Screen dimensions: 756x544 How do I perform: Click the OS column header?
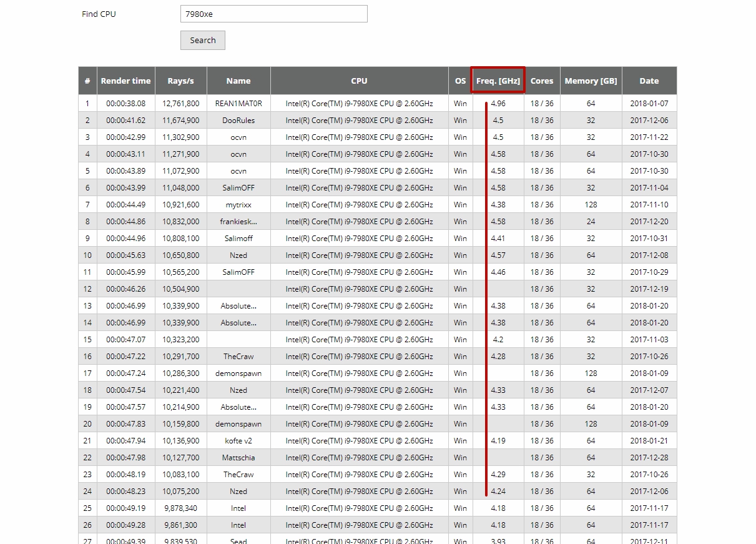point(460,81)
